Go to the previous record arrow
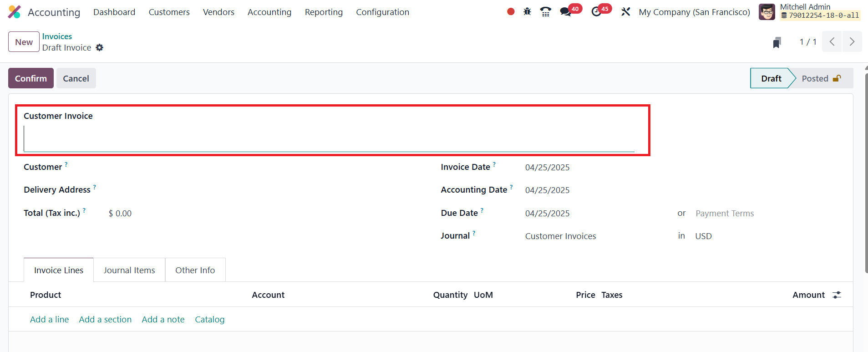Image resolution: width=868 pixels, height=352 pixels. tap(832, 42)
